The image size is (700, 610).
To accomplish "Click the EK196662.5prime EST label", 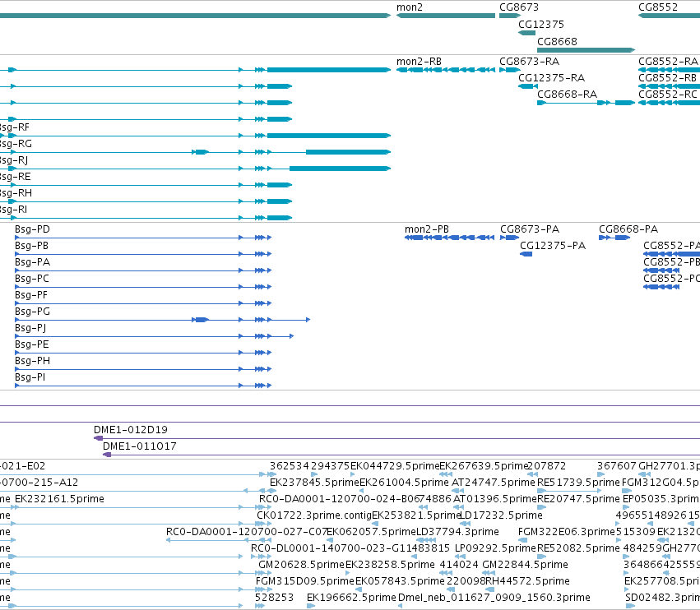I will coord(351,598).
